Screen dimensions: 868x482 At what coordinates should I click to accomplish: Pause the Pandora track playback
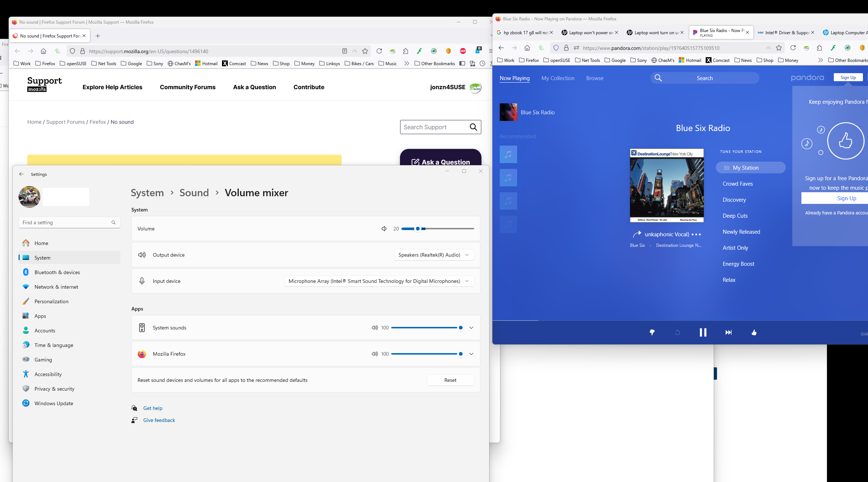(x=703, y=332)
